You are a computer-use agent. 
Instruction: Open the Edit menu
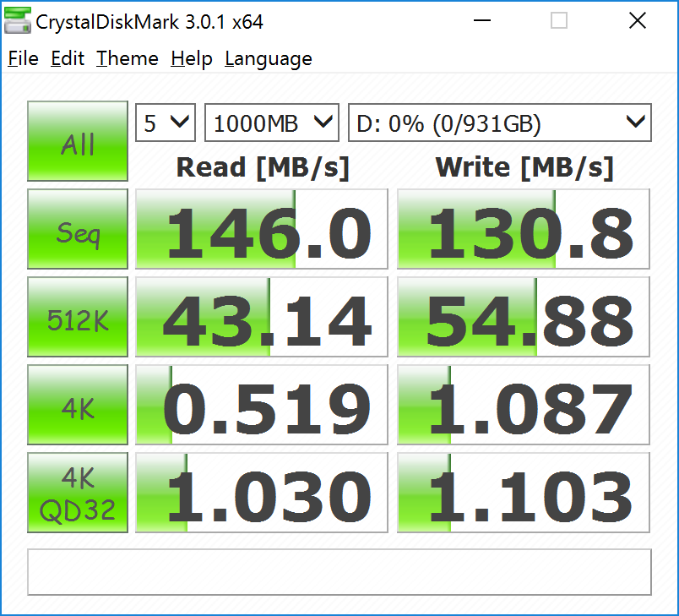pos(67,58)
